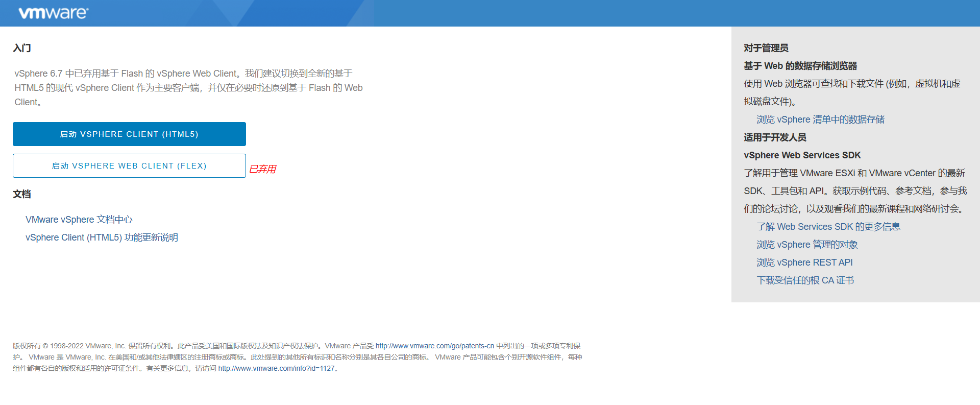This screenshot has width=980, height=405.
Task: Open VMware vSphere 文档中心 link
Action: (79, 220)
